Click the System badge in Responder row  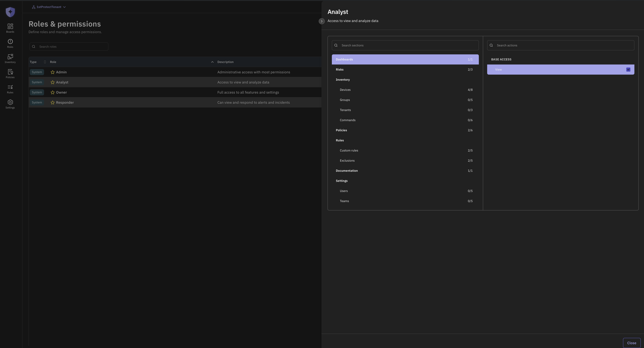pos(37,102)
